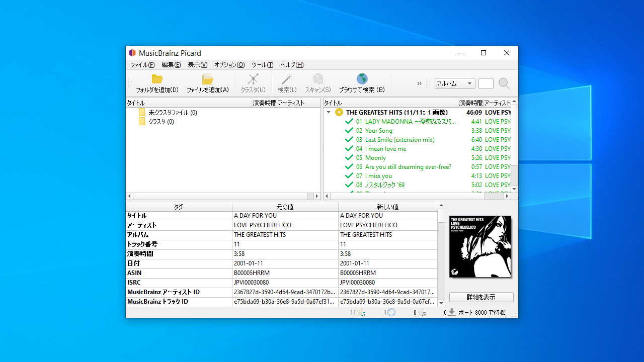This screenshot has width=644, height=362.
Task: Open the ヘルプ(H) menu
Action: [x=292, y=65]
